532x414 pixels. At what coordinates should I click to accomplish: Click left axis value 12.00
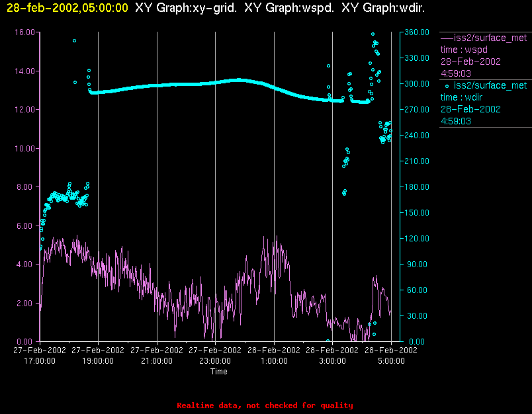tap(24, 110)
